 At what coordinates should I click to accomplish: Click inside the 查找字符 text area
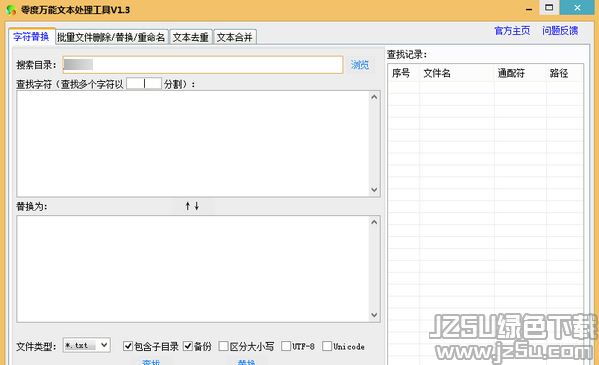(x=193, y=144)
